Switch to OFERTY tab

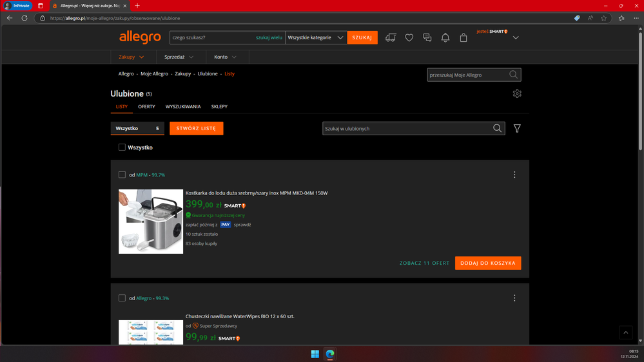point(146,107)
